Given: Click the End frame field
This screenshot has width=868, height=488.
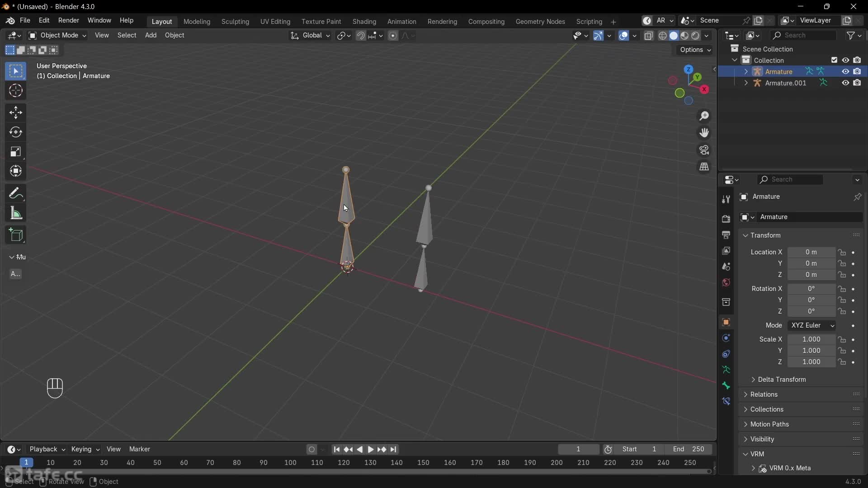Looking at the screenshot, I should tap(688, 449).
